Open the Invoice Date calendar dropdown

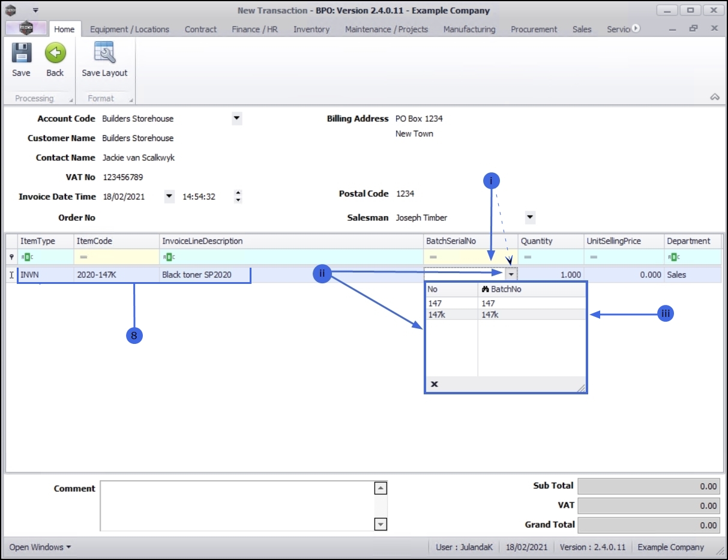[169, 196]
